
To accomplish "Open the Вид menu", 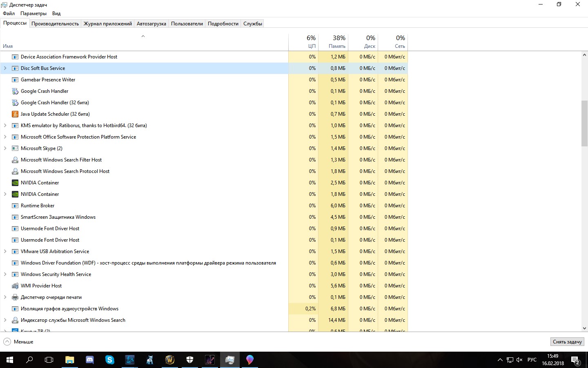I will (56, 13).
